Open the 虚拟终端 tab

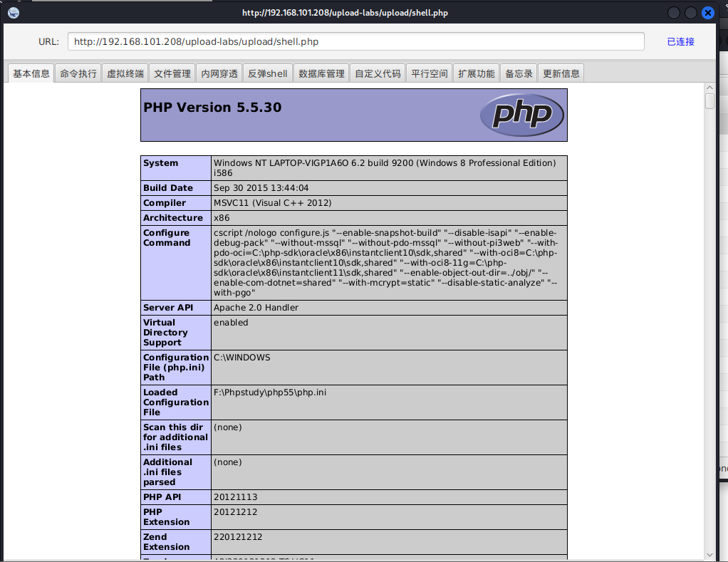125,74
